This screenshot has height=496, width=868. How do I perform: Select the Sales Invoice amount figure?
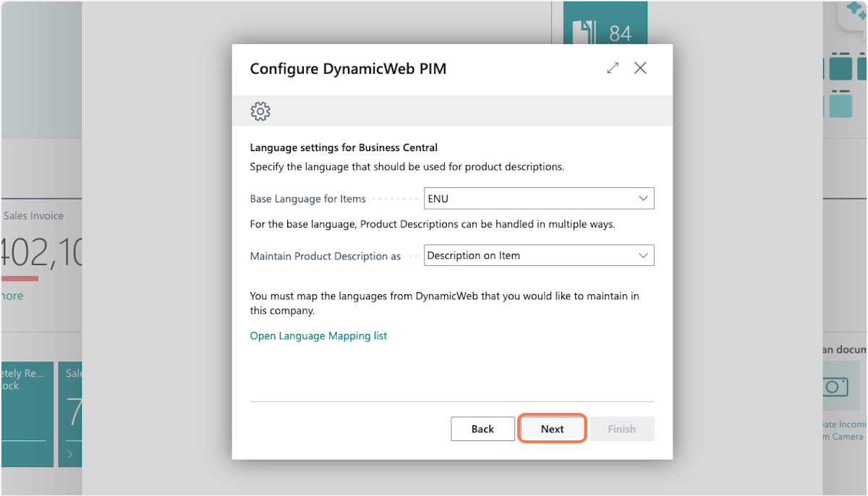[41, 253]
